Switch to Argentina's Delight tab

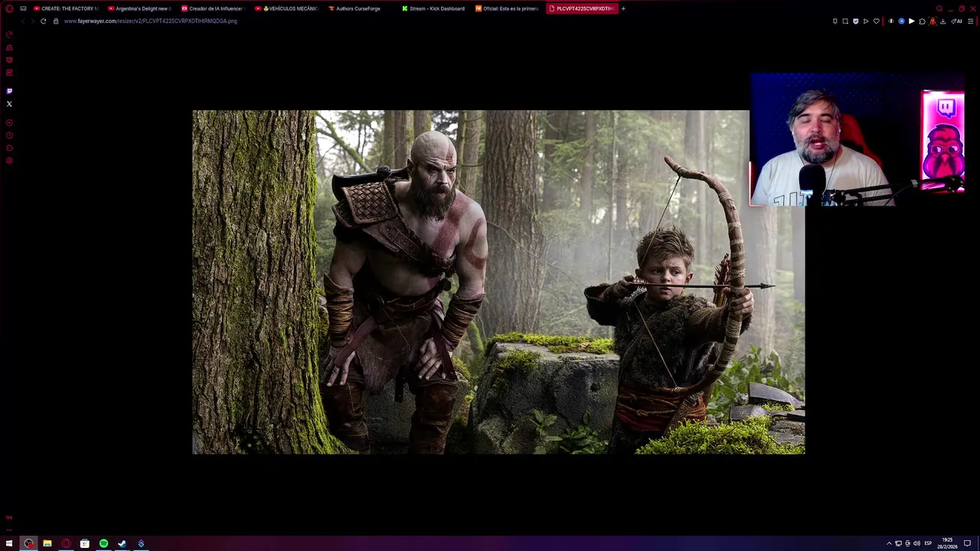point(139,8)
